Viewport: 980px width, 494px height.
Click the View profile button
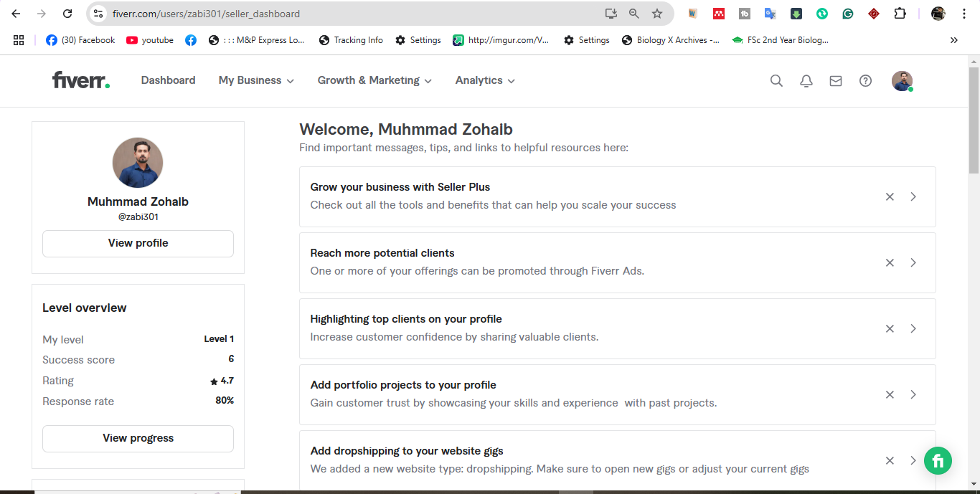(x=138, y=243)
